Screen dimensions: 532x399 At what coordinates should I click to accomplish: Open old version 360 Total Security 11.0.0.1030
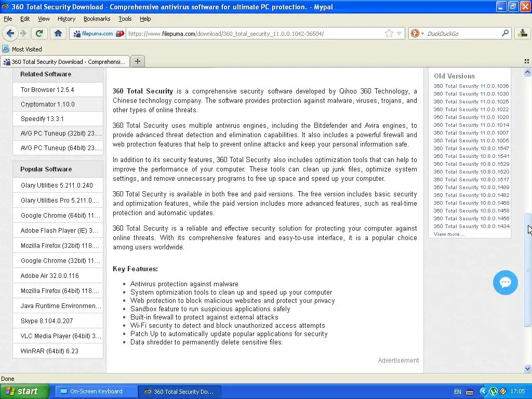pyautogui.click(x=471, y=94)
